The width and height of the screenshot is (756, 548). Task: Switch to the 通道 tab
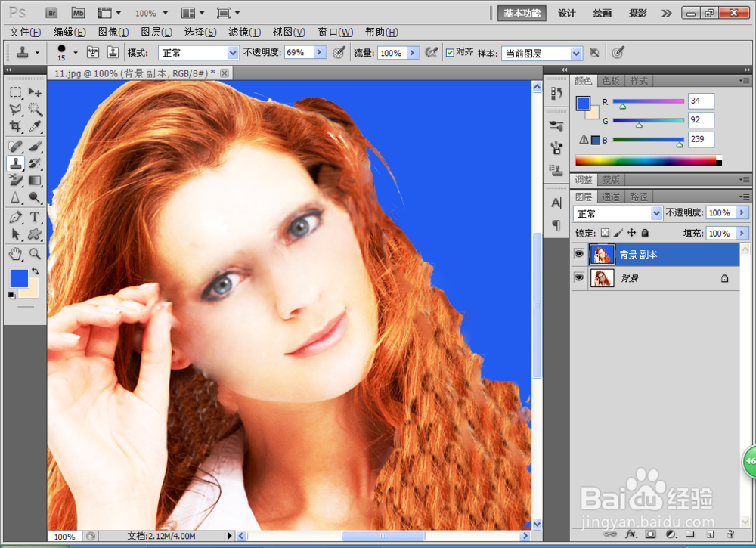611,197
